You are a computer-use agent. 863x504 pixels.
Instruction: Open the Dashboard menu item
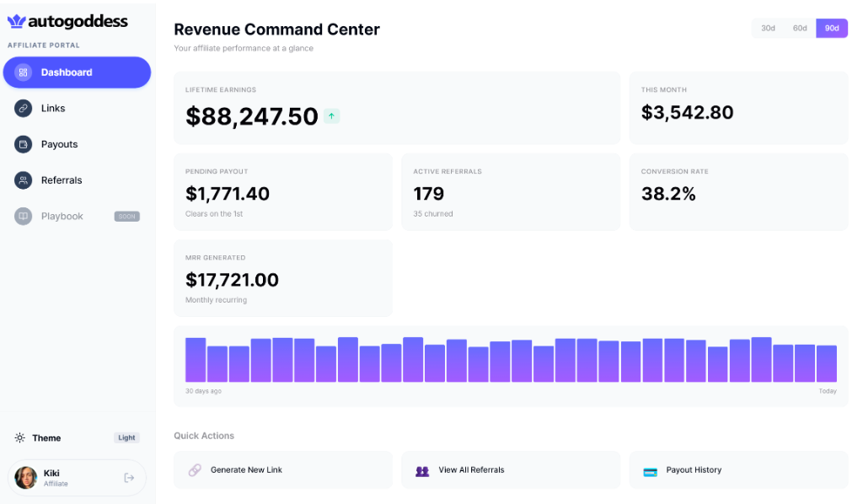[77, 72]
